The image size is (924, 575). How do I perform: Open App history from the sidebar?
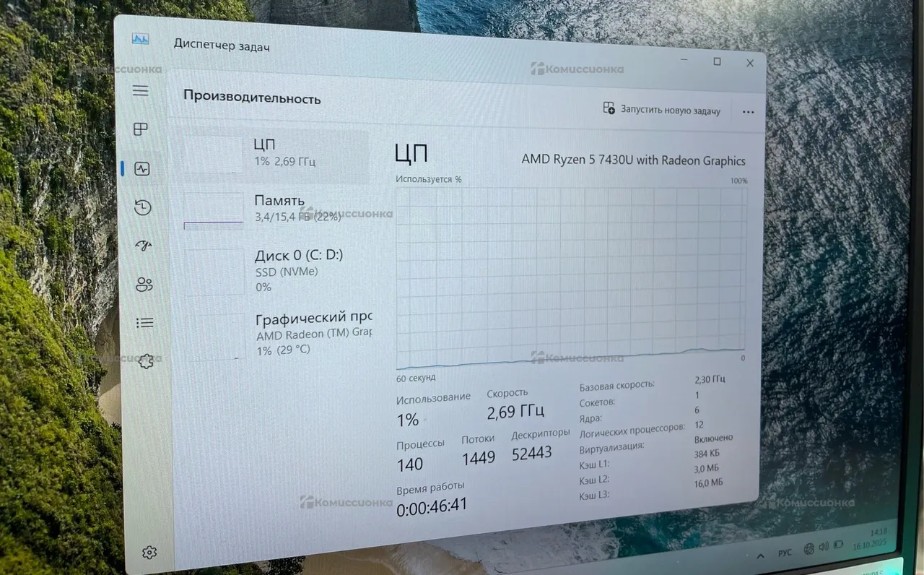[143, 208]
